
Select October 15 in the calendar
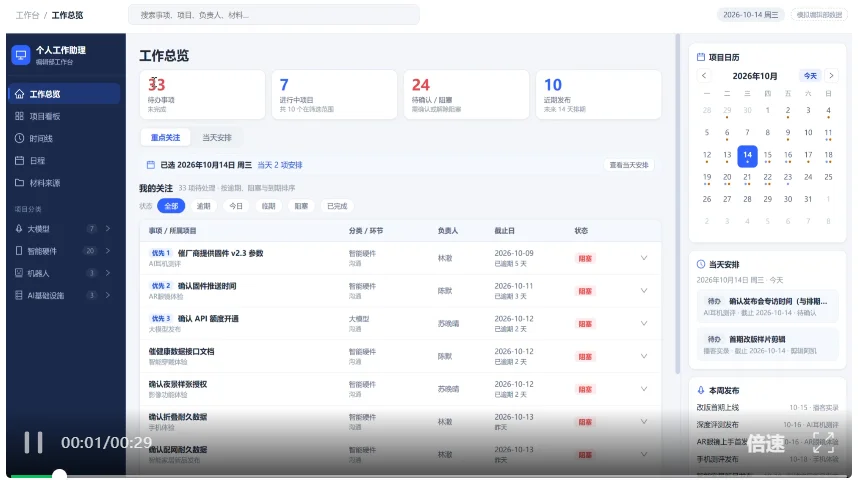(768, 156)
